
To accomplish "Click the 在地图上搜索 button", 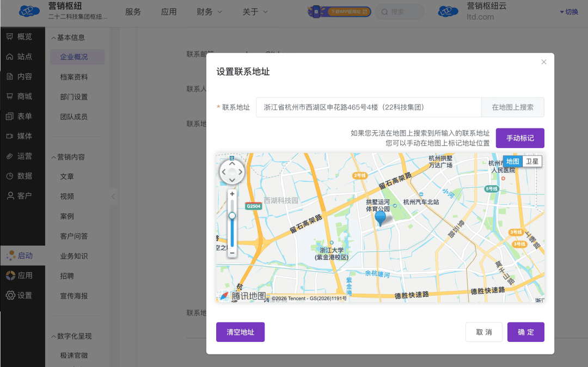I will (x=513, y=107).
